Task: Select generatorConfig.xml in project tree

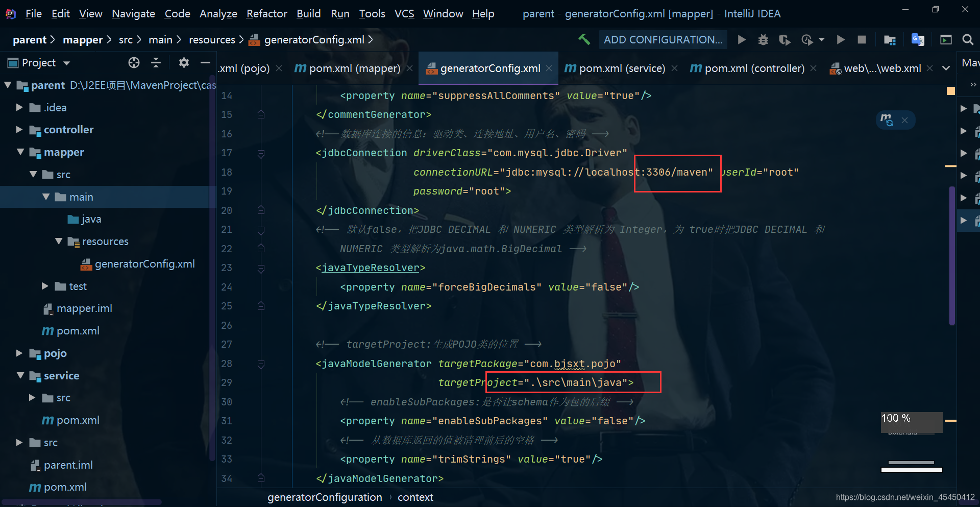Action: tap(138, 264)
